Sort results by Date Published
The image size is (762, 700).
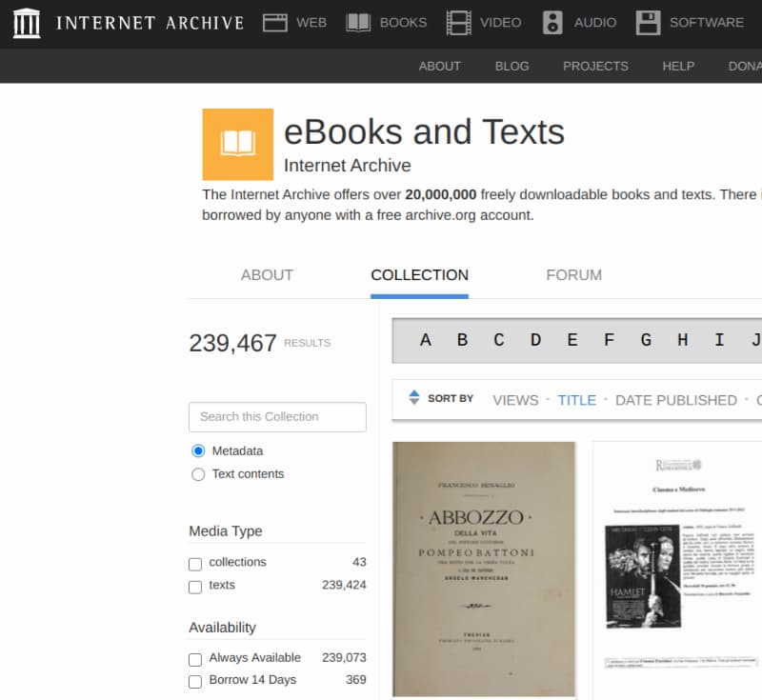click(675, 400)
